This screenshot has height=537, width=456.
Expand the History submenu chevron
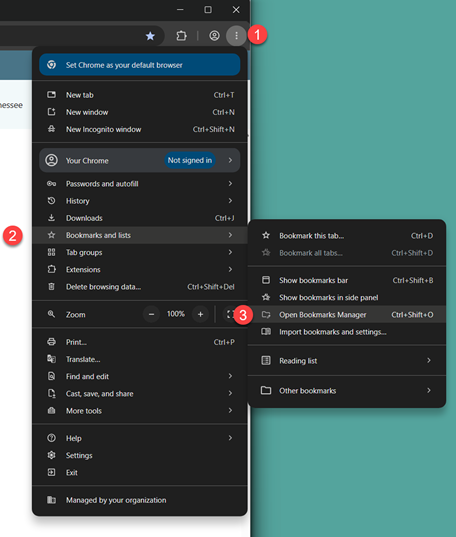click(230, 201)
